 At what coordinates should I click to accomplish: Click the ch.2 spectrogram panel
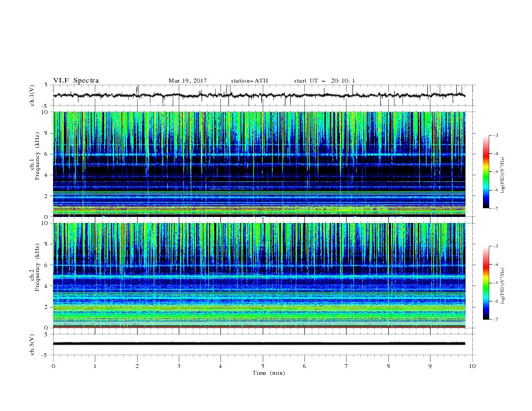(259, 275)
